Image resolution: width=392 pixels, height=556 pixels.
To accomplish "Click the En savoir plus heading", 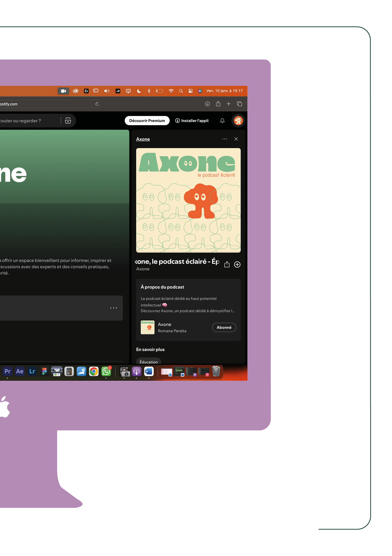I will point(150,350).
